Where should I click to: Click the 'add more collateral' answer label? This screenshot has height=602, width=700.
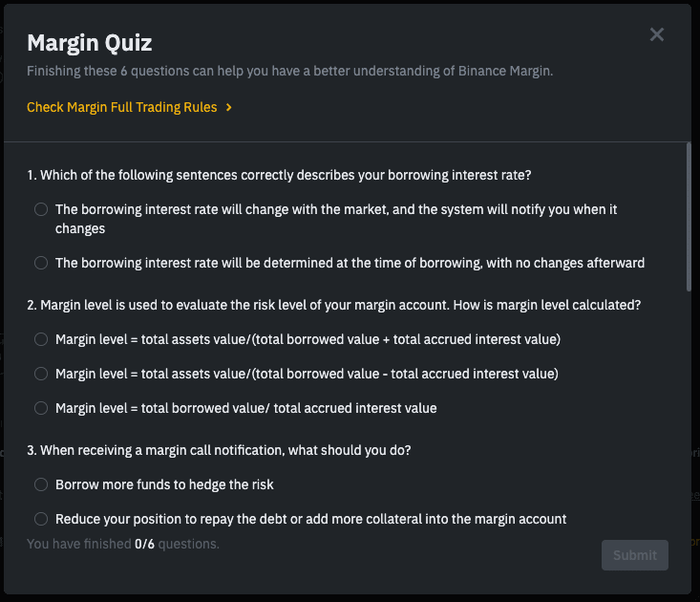pyautogui.click(x=310, y=519)
